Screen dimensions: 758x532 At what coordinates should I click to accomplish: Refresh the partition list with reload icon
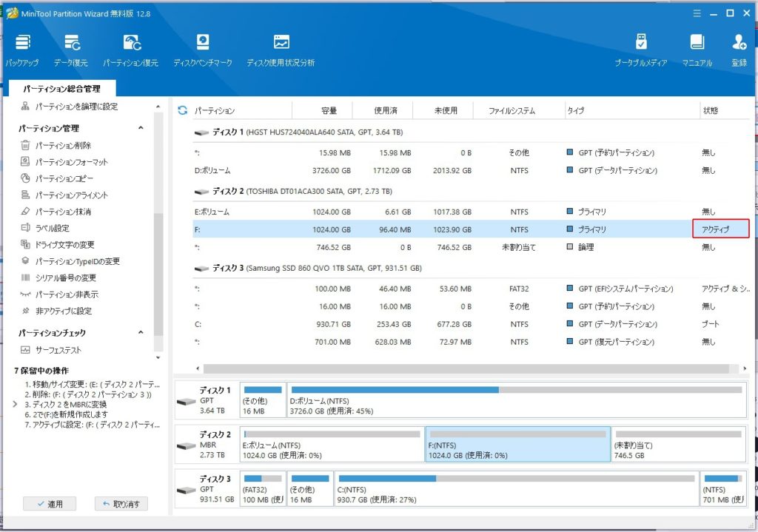182,110
